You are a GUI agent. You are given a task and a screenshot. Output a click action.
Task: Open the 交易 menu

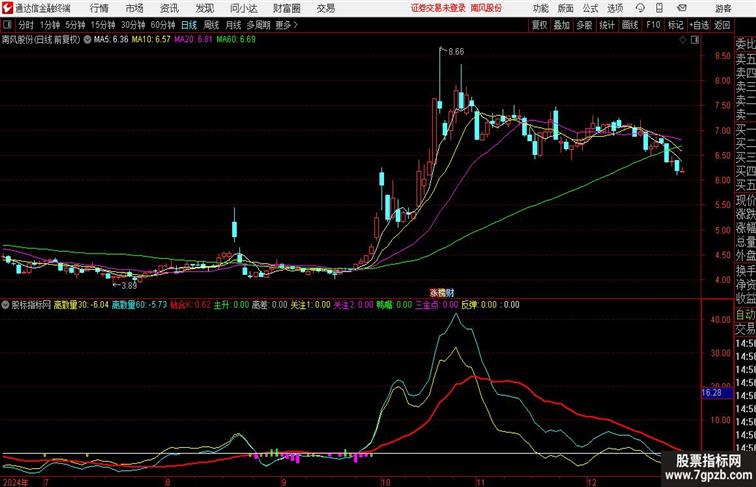325,8
